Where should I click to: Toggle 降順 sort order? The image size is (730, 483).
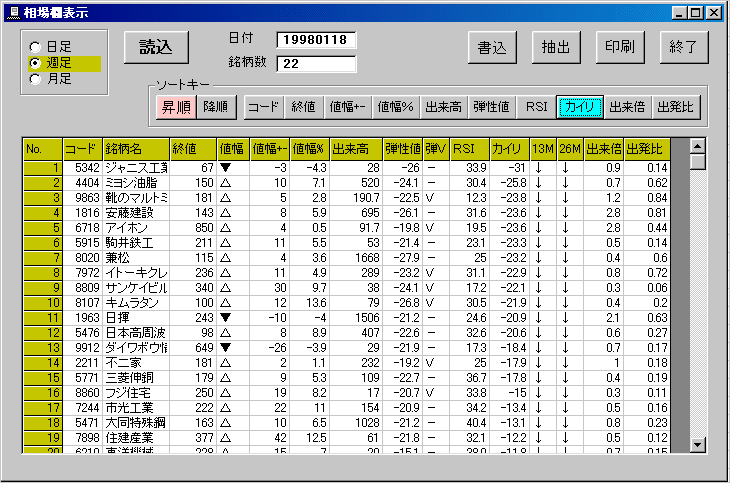pos(216,107)
